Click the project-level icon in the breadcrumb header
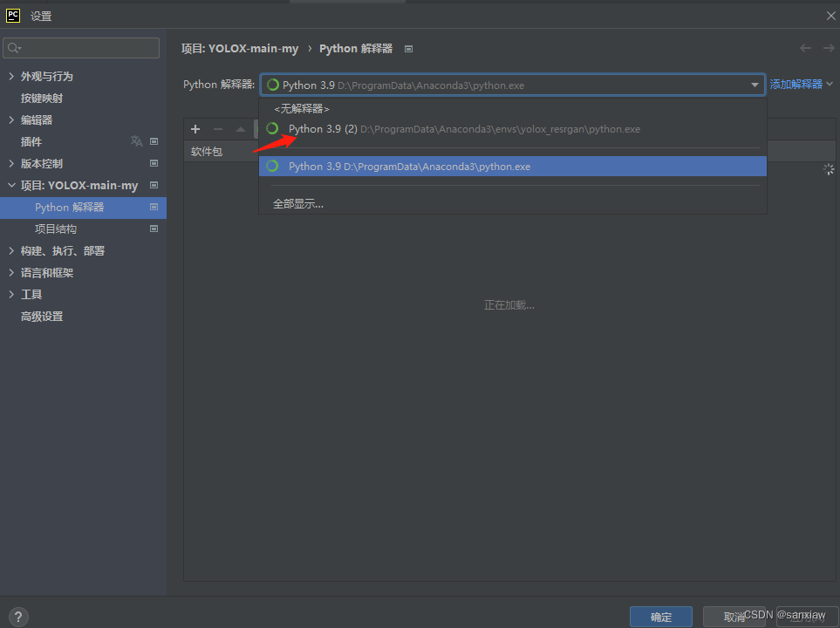 409,49
